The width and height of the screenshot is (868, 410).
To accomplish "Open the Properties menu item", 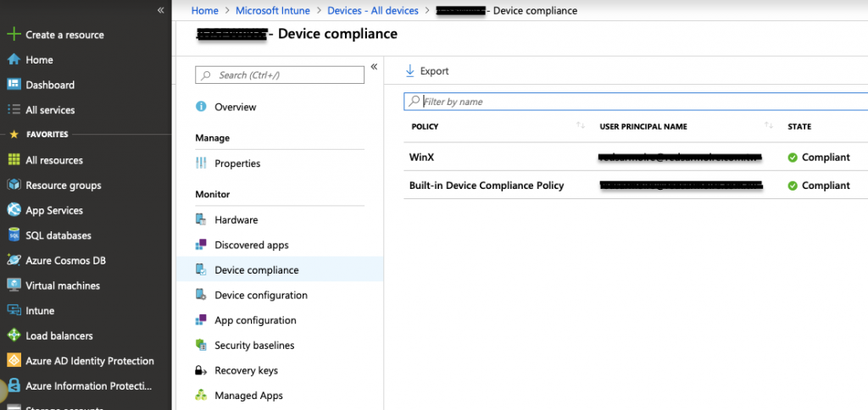I will pos(237,163).
